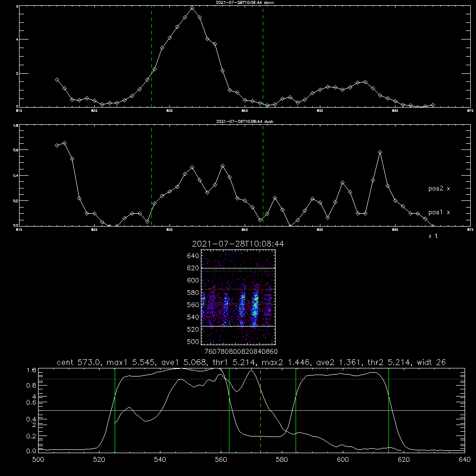Screen dimensions: 476x476
Task: Click the blue dotted horizontal line in bottom plot
Action: pos(251,379)
